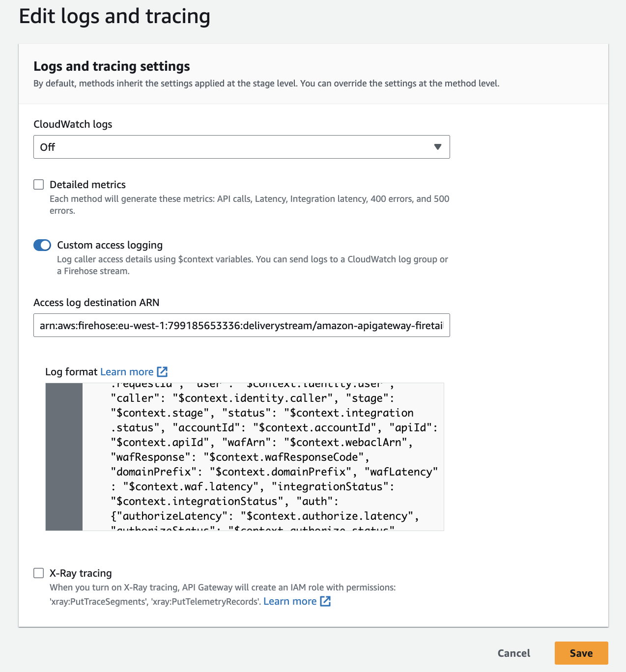
Task: Click the Detailed metrics label text
Action: point(87,185)
